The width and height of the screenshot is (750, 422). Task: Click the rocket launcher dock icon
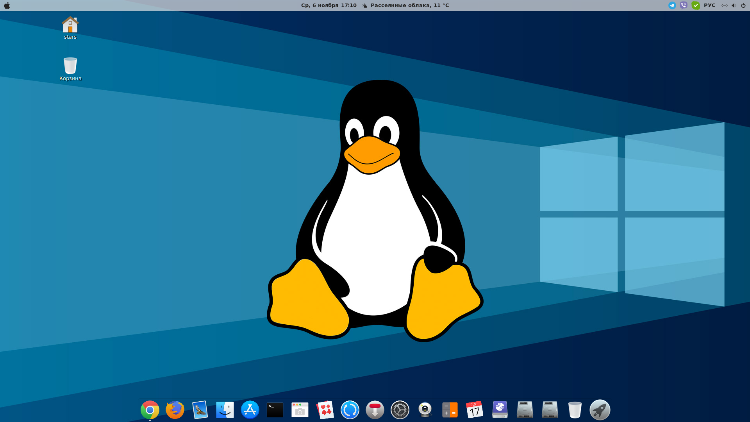(600, 409)
